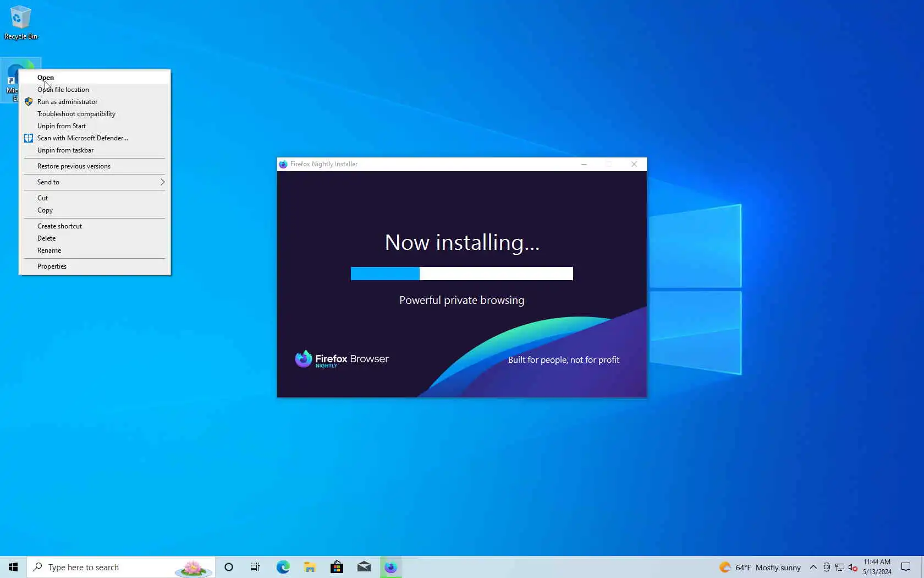Close the Firefox Nightly Installer window

634,164
